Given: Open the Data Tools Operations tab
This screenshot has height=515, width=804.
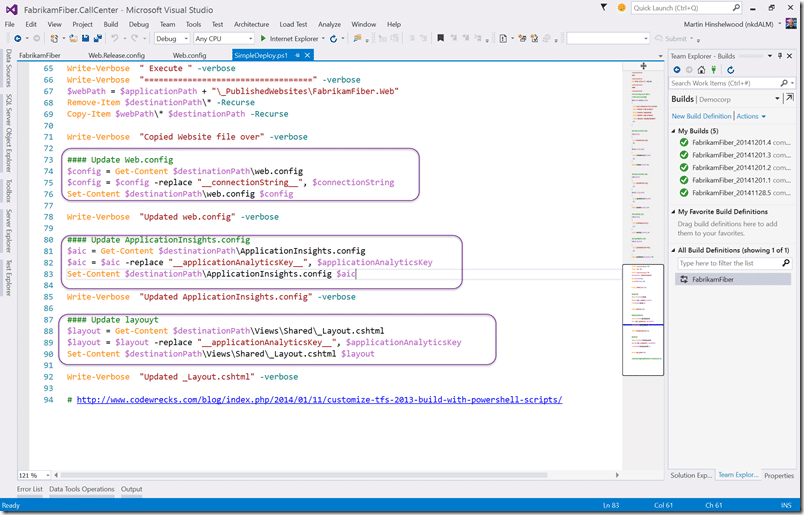Looking at the screenshot, I should (82, 489).
